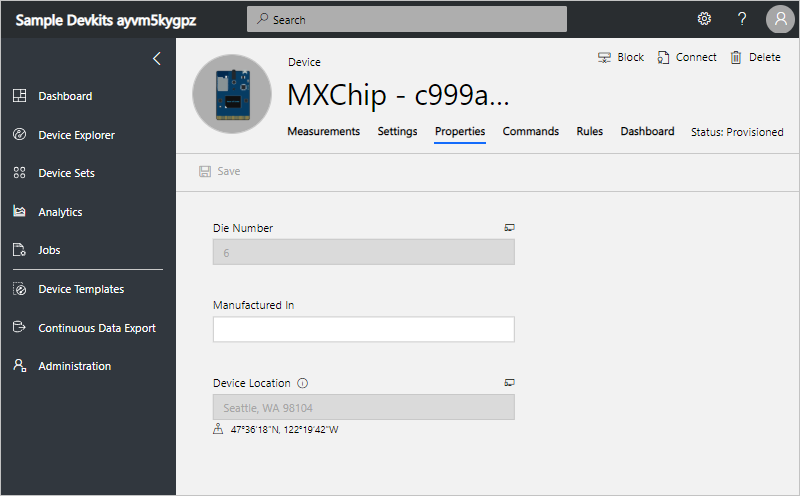Click the Save button label
The height and width of the screenshot is (496, 800).
pos(229,171)
